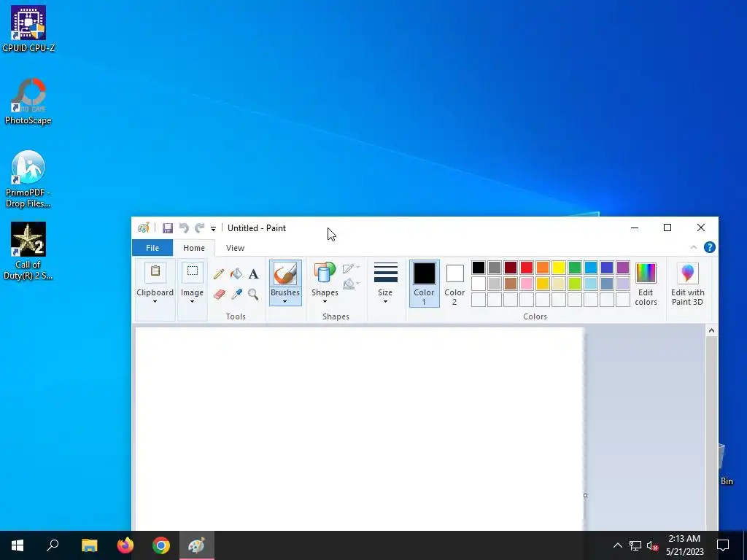Click the Save icon in Quick Access Toolbar

[x=167, y=228]
